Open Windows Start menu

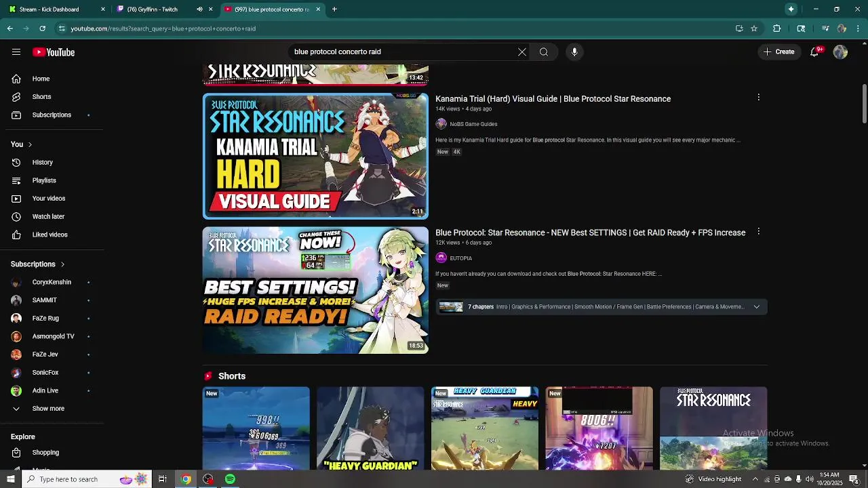(x=10, y=479)
